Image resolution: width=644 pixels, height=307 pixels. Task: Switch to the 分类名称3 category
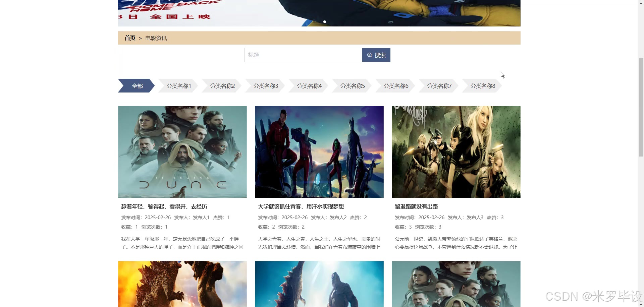265,86
